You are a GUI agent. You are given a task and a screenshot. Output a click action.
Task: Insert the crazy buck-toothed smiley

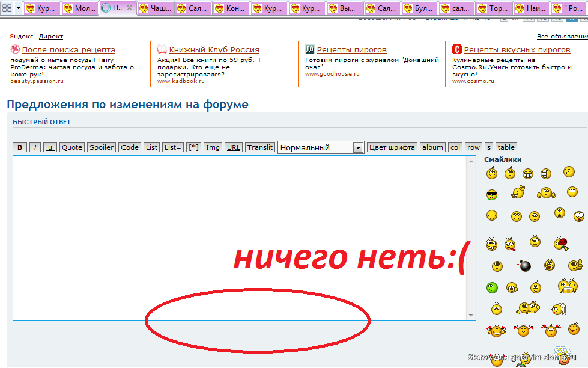pos(492,244)
